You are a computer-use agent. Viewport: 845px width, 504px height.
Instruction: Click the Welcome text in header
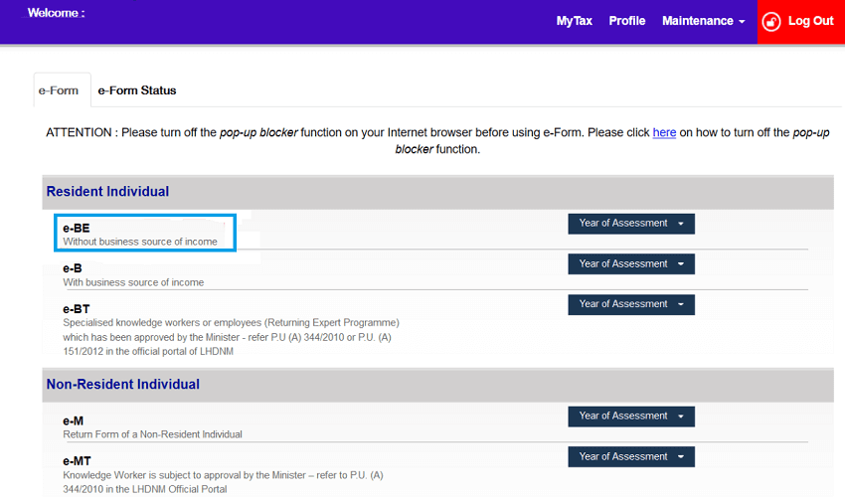(x=56, y=14)
